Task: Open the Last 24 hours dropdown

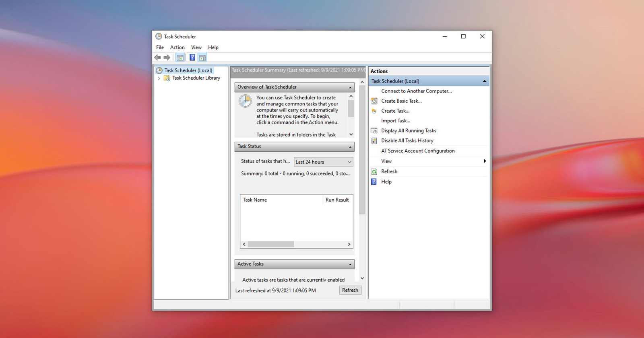Action: 323,162
